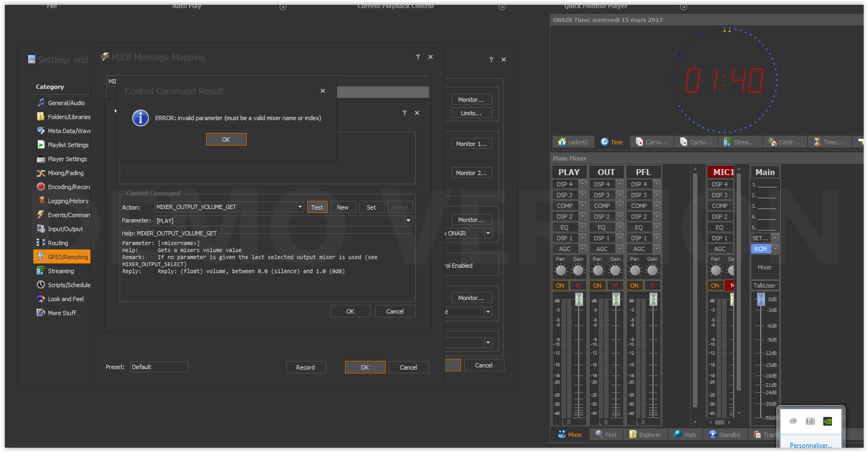Image resolution: width=868 pixels, height=452 pixels.
Task: Click the Test command button
Action: [x=317, y=207]
